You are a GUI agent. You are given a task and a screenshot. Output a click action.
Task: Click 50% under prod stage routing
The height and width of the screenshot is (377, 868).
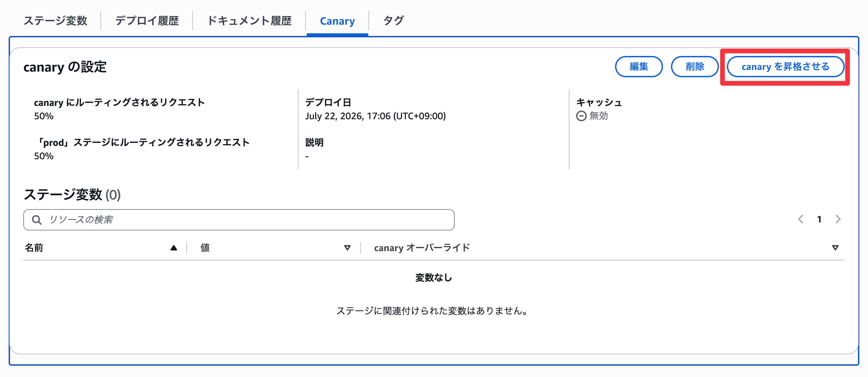click(44, 156)
